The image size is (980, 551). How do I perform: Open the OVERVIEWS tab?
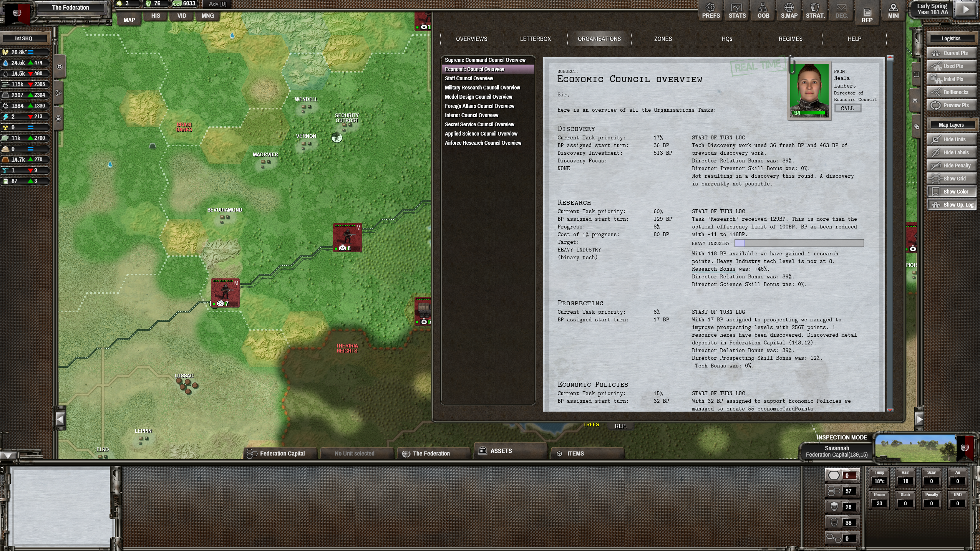[x=471, y=39]
